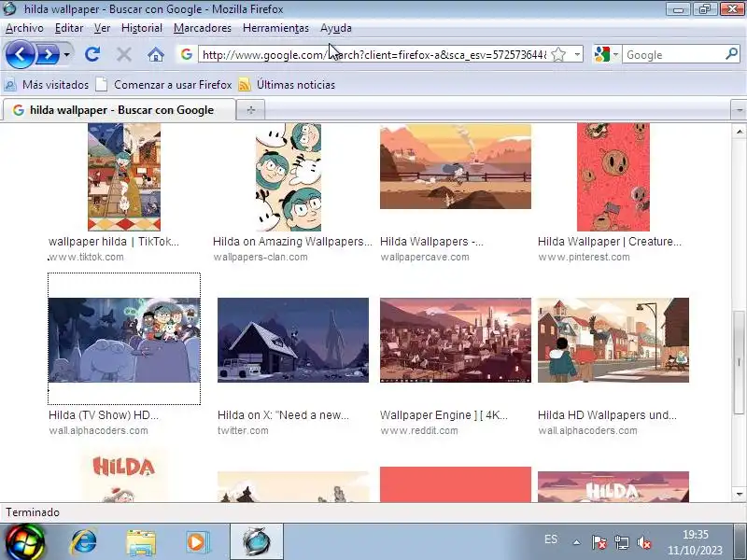This screenshot has height=560, width=747.
Task: Click the www.reddit.com source text
Action: tap(418, 430)
